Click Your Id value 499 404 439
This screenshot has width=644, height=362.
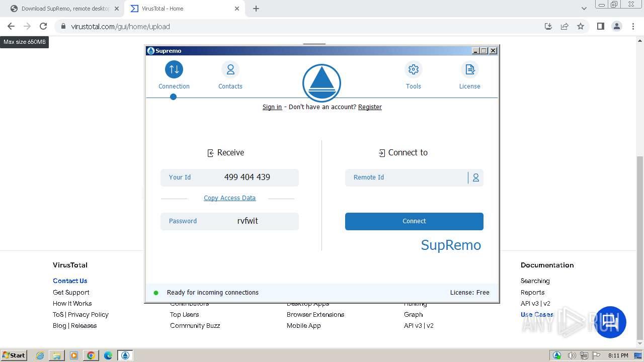point(247,177)
